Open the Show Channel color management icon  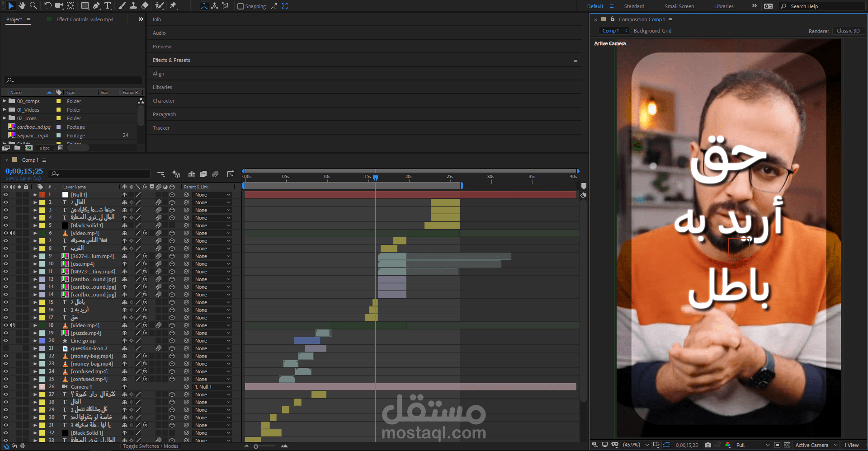[728, 445]
